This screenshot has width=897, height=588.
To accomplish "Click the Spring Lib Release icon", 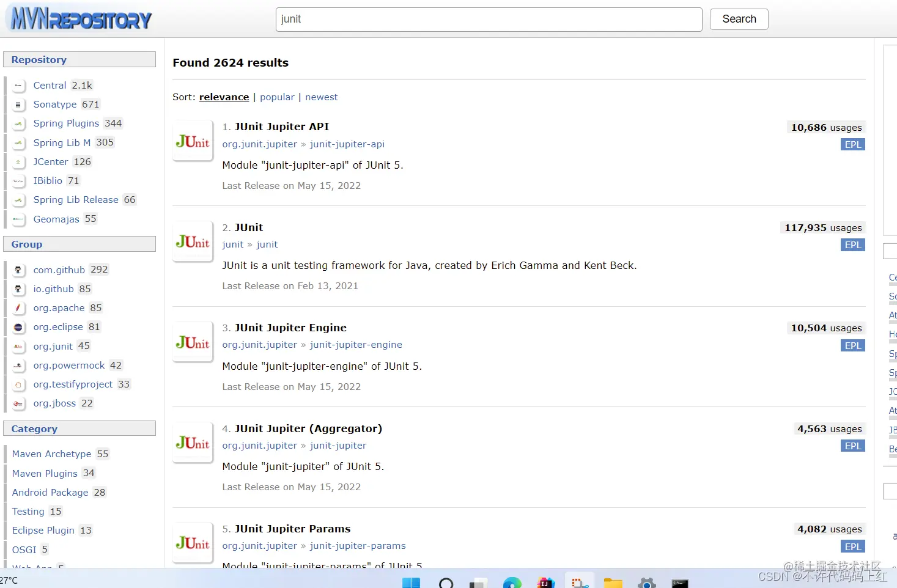I will (x=18, y=200).
